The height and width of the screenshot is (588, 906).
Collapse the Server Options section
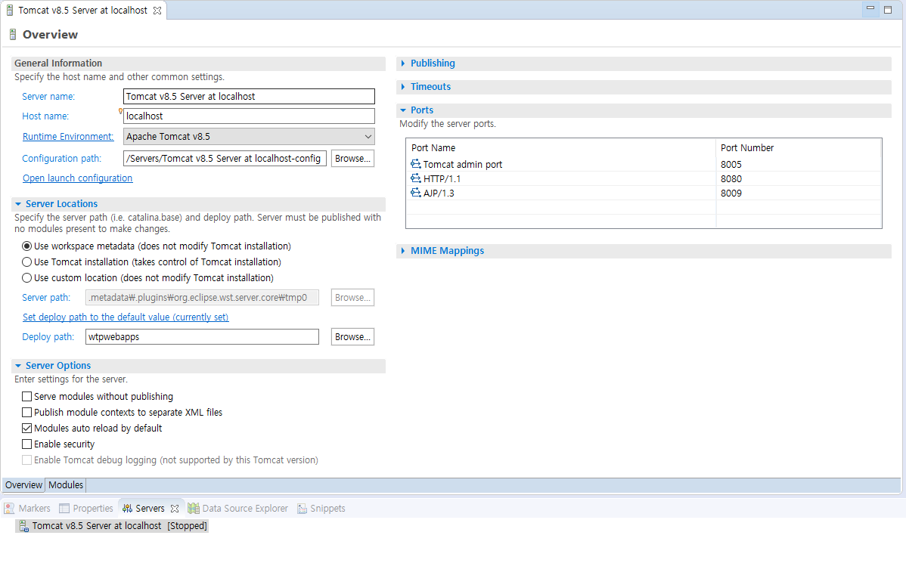[18, 366]
